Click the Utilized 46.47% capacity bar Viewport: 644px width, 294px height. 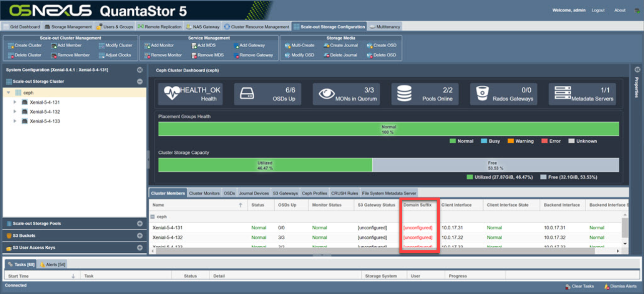(265, 165)
